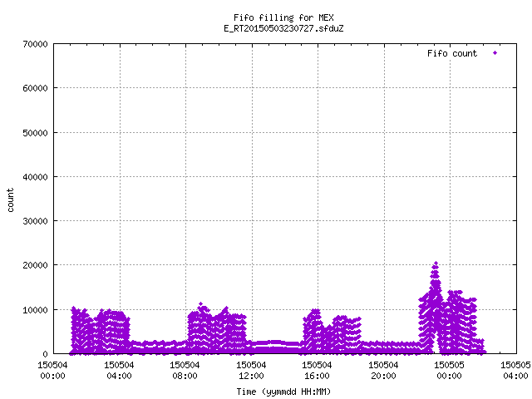Click the '150504 00:00' x-axis tick label
532x399 pixels.
pos(52,371)
